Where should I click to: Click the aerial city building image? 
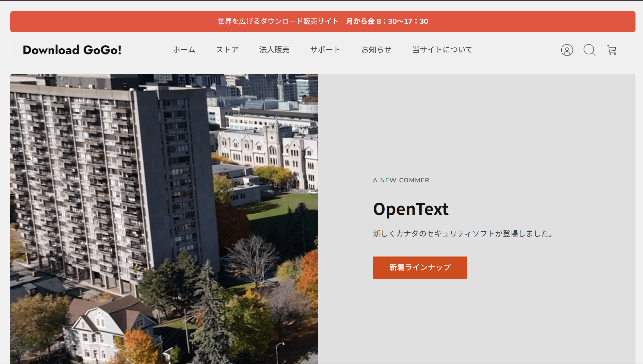click(164, 219)
